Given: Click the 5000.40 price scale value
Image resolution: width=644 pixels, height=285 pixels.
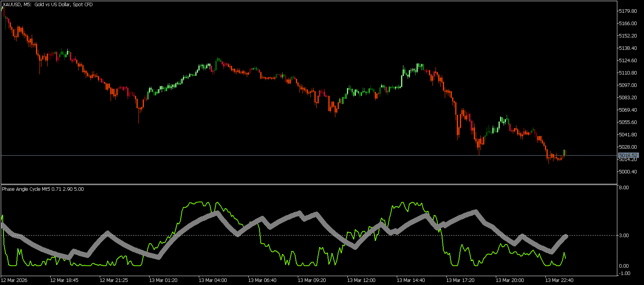Looking at the screenshot, I should pyautogui.click(x=628, y=172).
